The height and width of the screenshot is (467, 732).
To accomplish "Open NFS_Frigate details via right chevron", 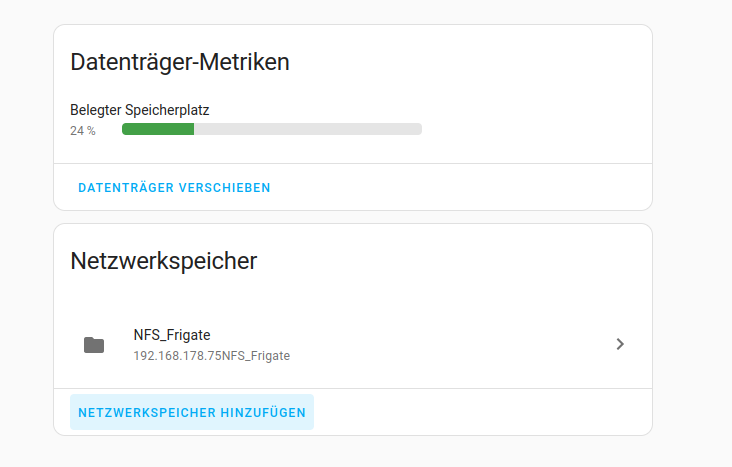I will [x=620, y=344].
